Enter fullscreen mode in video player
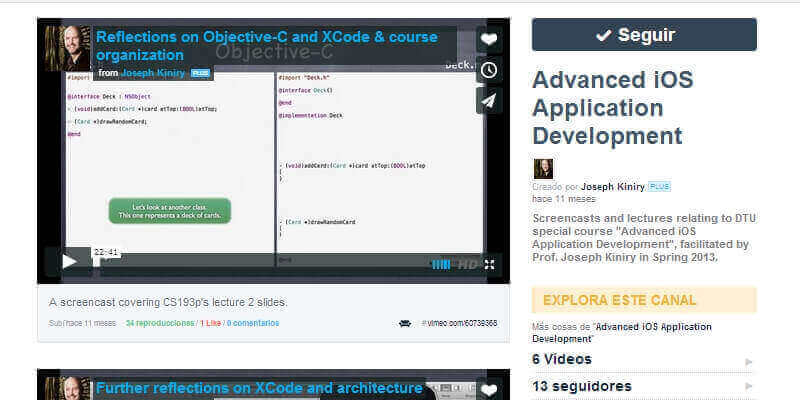The width and height of the screenshot is (800, 400). 490,264
